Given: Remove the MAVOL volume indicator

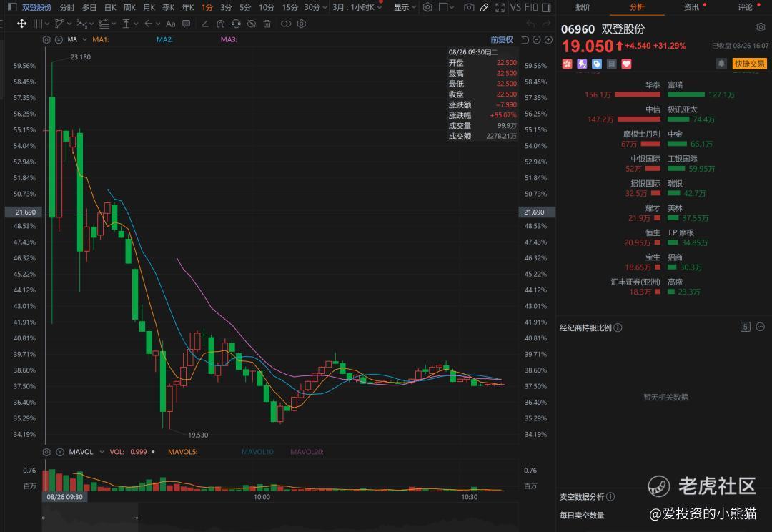Looking at the screenshot, I should point(59,452).
